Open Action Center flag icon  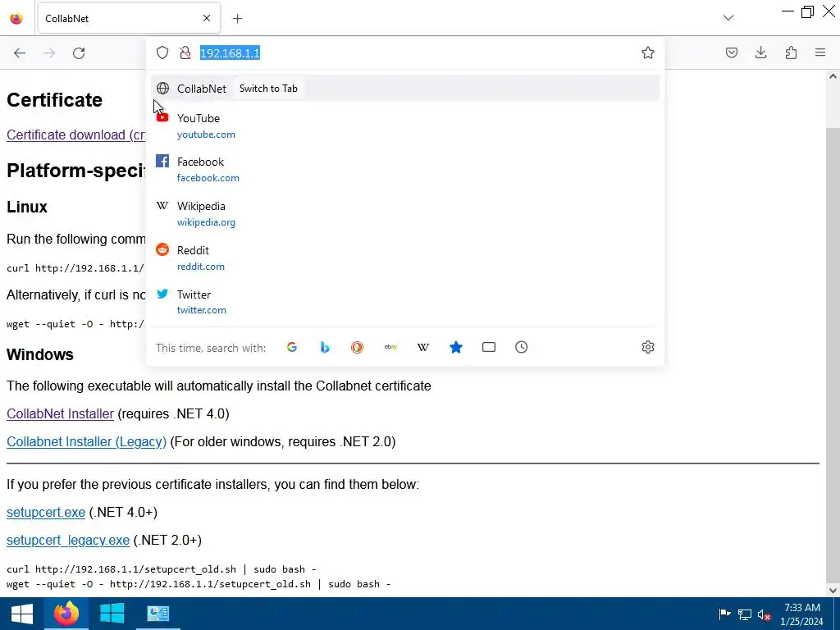724,614
